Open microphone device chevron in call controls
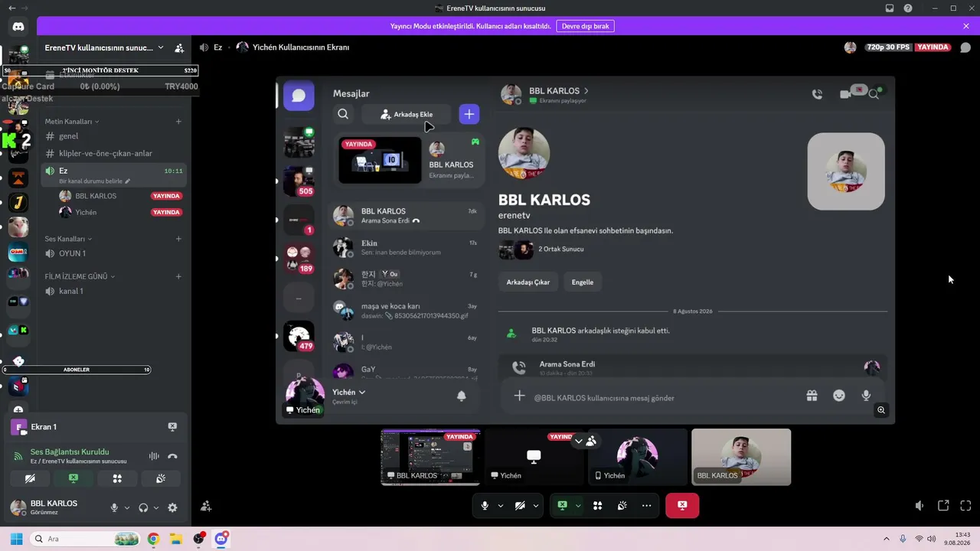 click(x=501, y=506)
